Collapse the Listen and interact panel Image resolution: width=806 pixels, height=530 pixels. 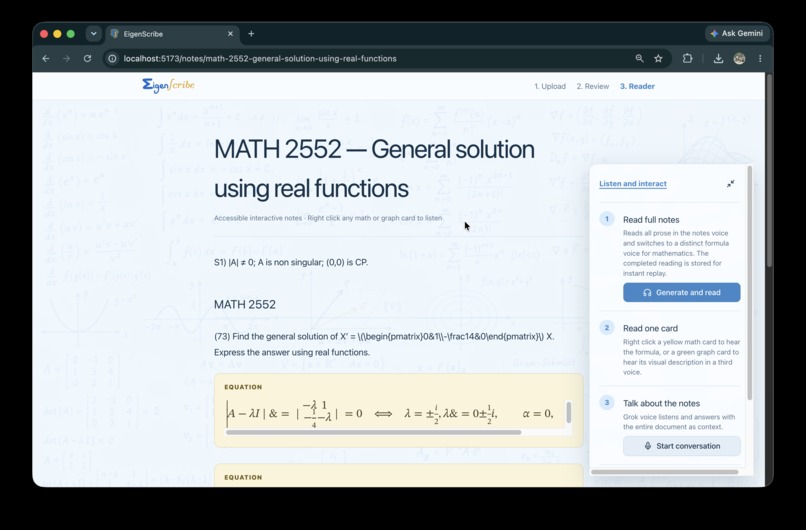click(730, 184)
